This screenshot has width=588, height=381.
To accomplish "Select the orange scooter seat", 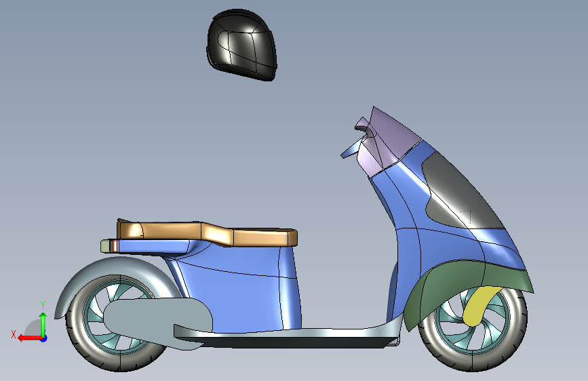I will [x=208, y=232].
